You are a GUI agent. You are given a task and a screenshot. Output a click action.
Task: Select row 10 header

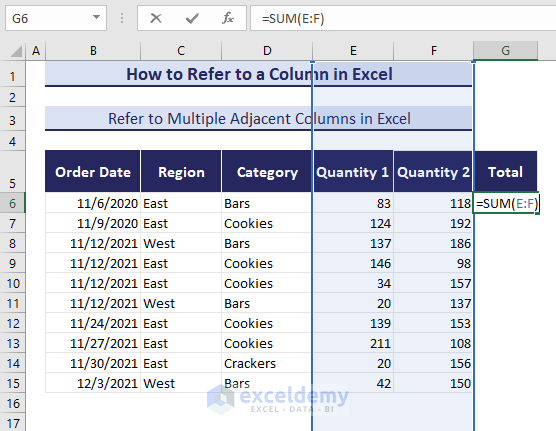(x=13, y=283)
